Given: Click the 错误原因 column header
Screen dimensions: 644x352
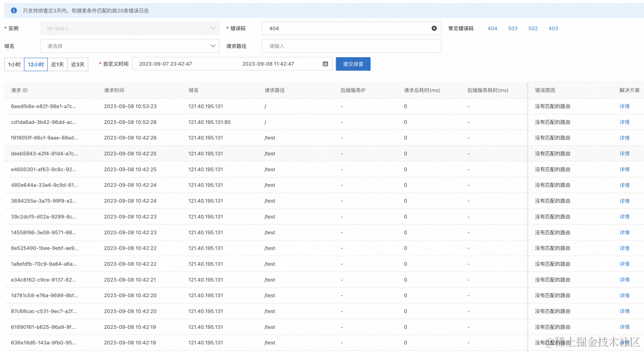Looking at the screenshot, I should 545,91.
